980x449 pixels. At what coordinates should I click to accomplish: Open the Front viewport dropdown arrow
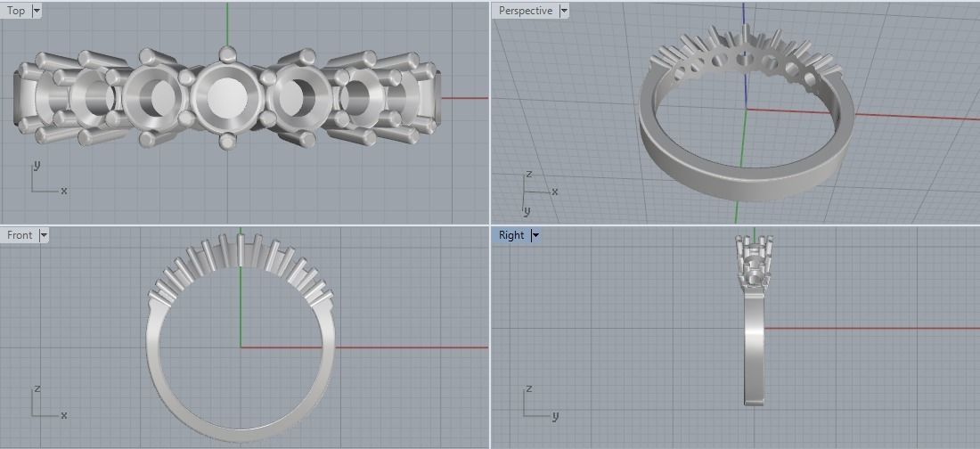point(43,235)
